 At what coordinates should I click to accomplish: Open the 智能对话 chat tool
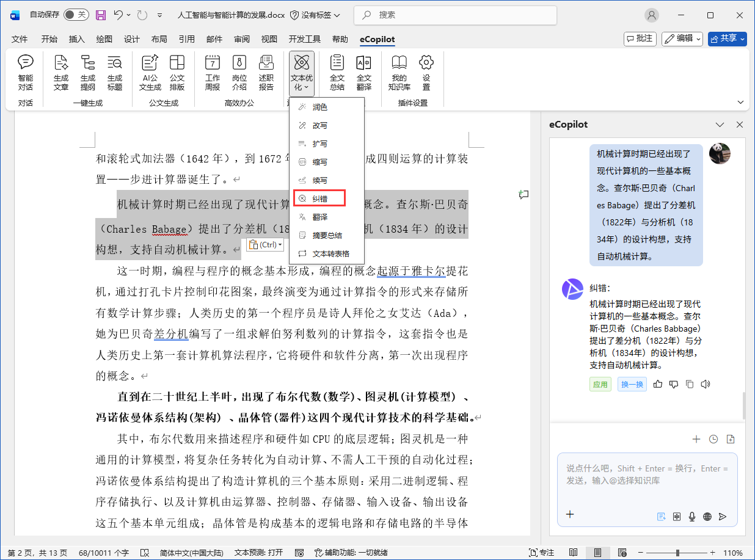(26, 73)
